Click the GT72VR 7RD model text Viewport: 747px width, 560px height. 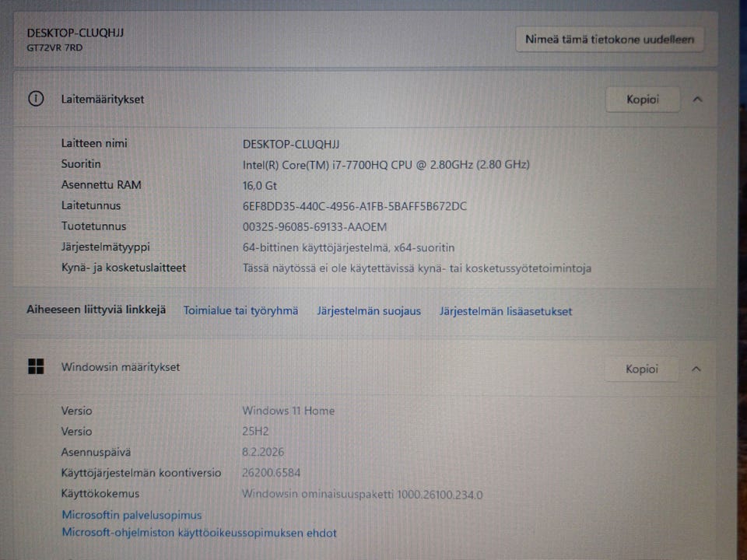(x=54, y=47)
